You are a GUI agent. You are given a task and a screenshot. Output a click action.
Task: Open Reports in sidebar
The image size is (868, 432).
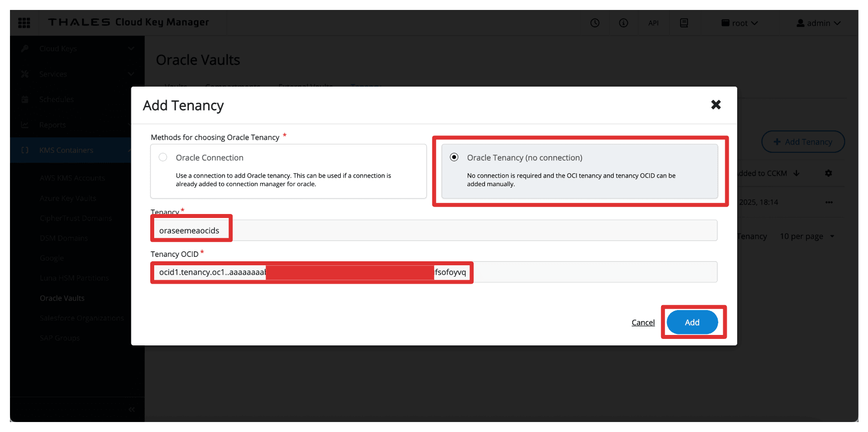tap(77, 125)
